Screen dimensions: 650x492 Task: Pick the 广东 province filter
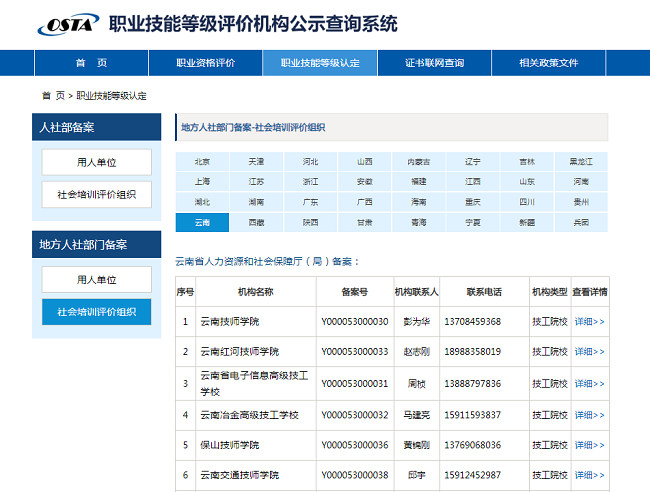coord(310,202)
